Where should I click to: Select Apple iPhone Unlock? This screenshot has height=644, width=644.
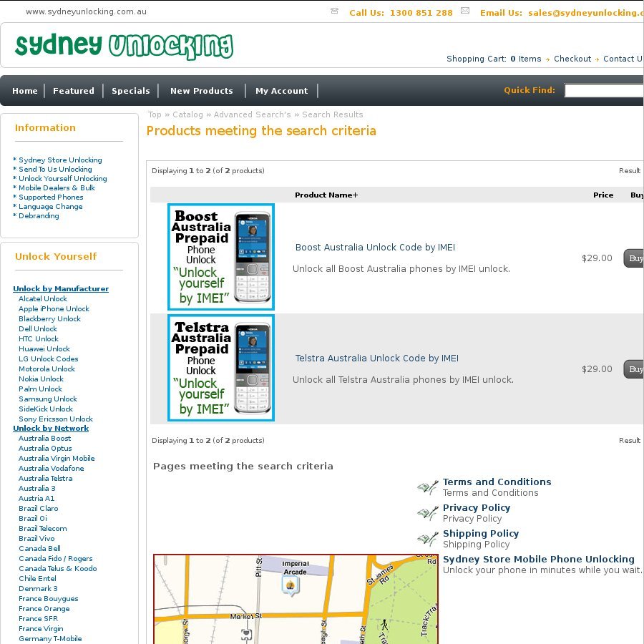coord(54,309)
